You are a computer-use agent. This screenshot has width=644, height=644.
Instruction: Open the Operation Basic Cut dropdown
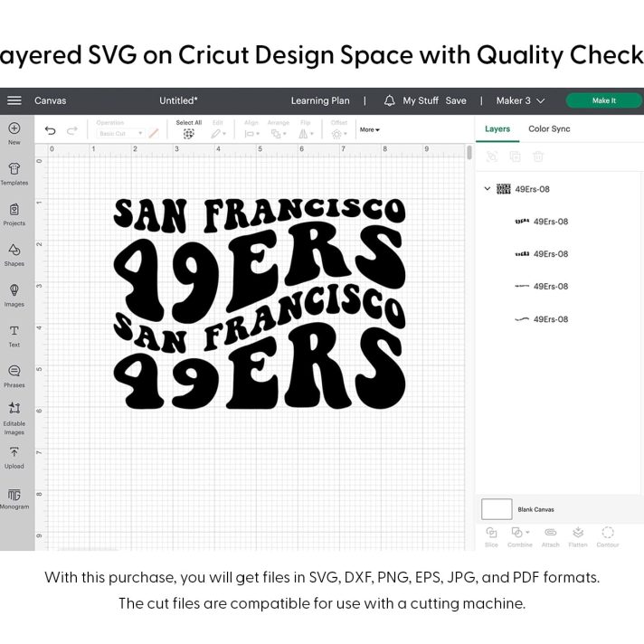[x=121, y=134]
